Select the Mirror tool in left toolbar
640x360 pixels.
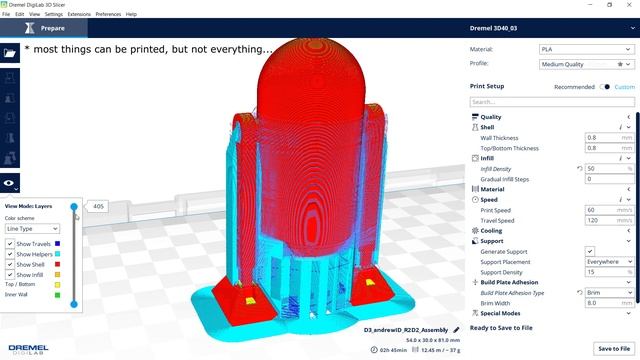(10, 138)
